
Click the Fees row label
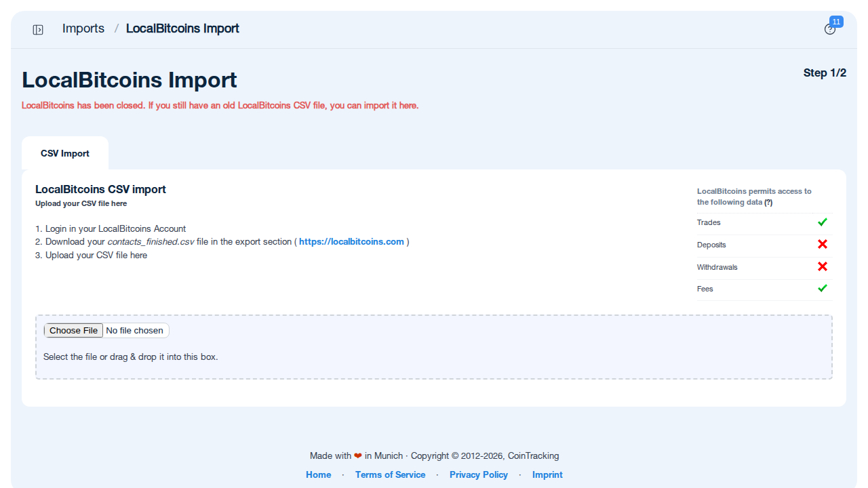pyautogui.click(x=705, y=289)
